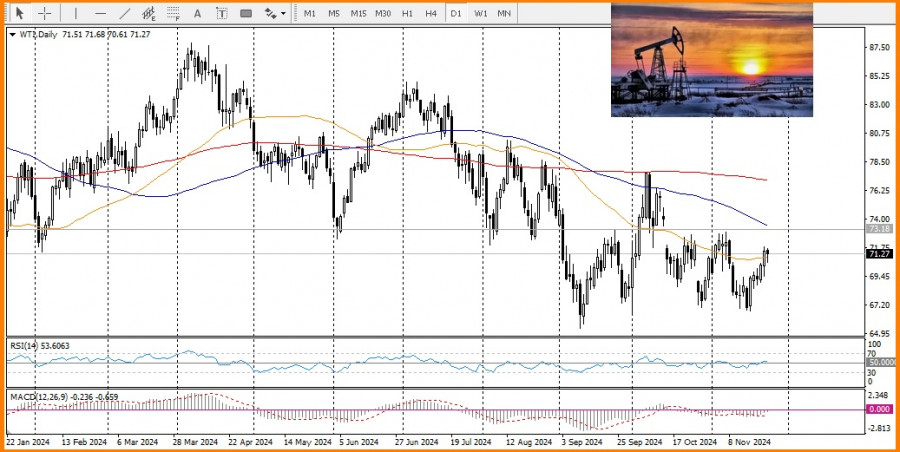Click the 64.95 price scale label

click(x=879, y=334)
